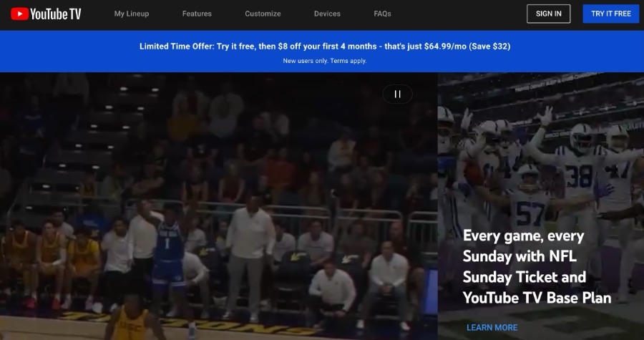Viewport: 644px width, 340px height.
Task: Click the SIGN IN button
Action: coord(548,14)
